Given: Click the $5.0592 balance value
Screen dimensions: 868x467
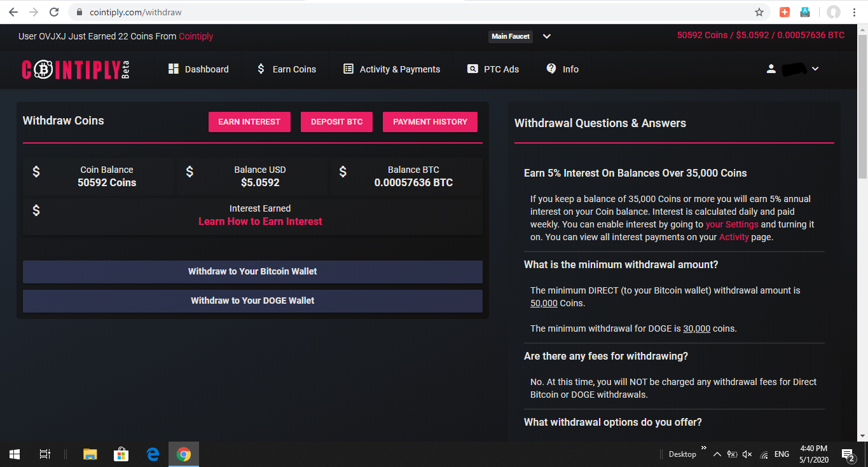Looking at the screenshot, I should (x=260, y=182).
